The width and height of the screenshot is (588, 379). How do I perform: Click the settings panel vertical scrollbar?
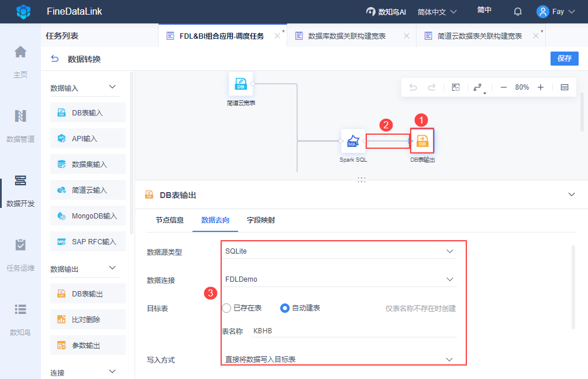click(573, 287)
